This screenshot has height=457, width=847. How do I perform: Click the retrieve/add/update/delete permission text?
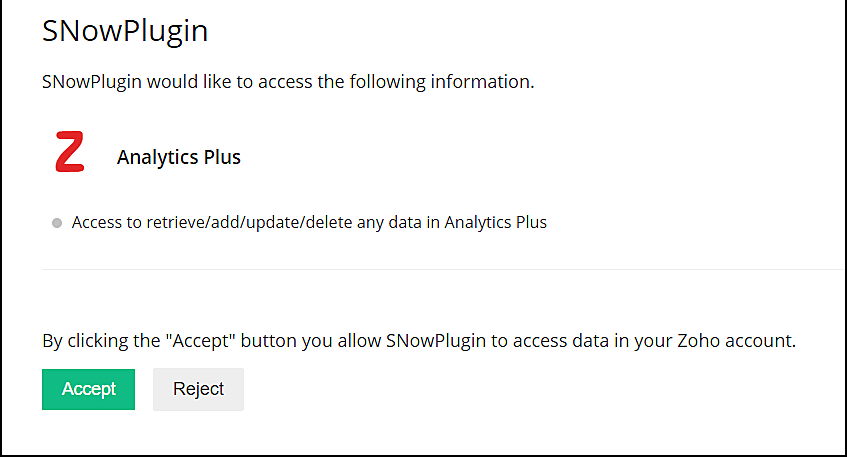[309, 222]
